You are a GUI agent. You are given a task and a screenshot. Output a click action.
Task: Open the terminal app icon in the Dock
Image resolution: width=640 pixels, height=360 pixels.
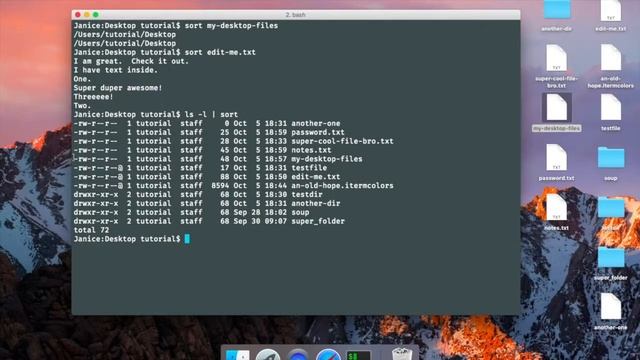tap(358, 355)
